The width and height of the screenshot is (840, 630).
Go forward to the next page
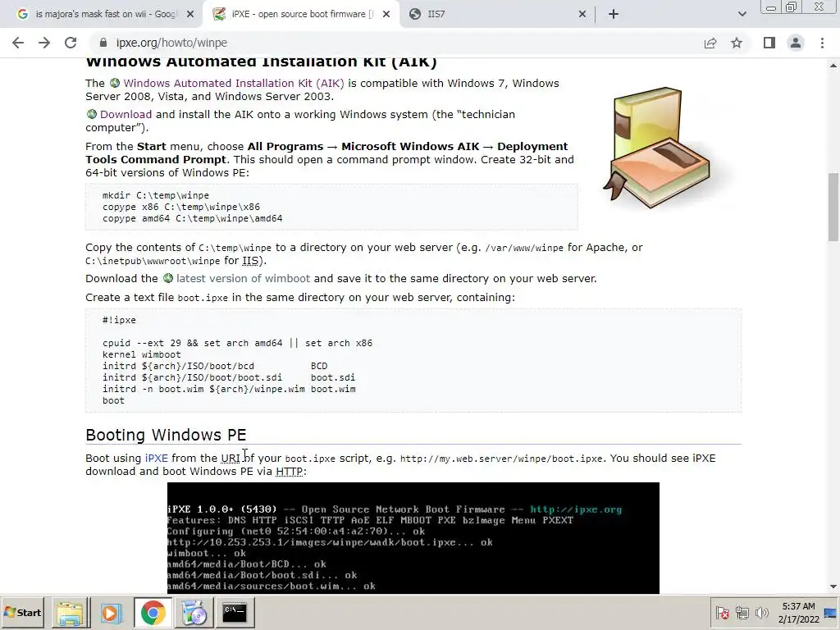pos(44,43)
